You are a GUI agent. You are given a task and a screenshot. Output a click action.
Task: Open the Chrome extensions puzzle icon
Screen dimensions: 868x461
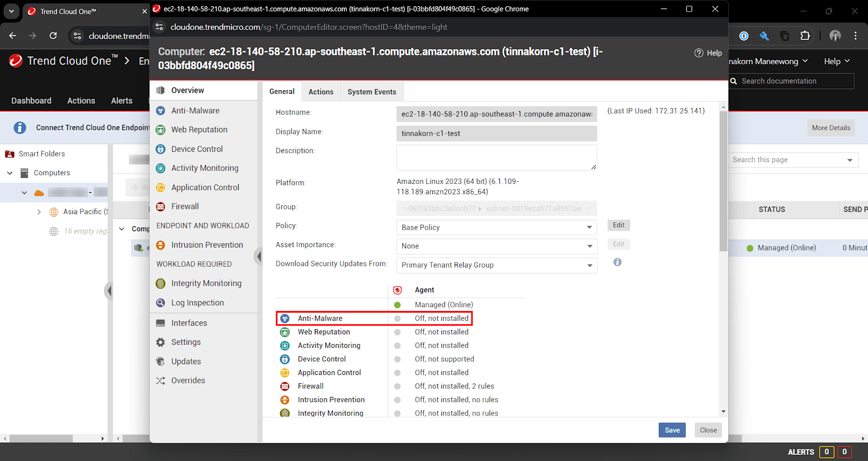click(805, 36)
